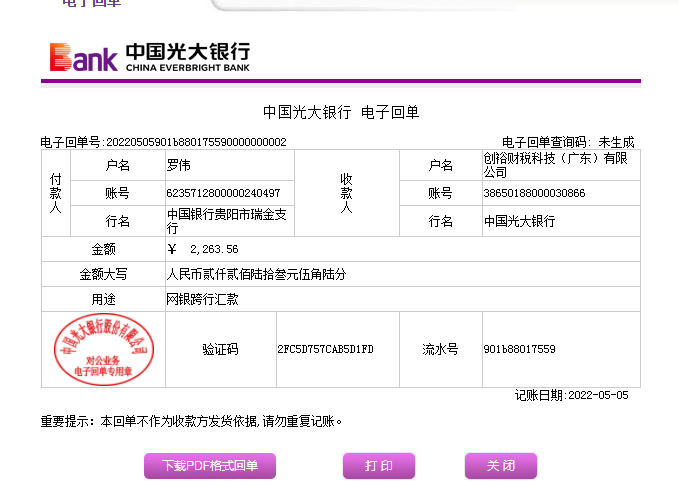Click the 收款人 column header
Image resolution: width=679 pixels, height=504 pixels.
347,193
